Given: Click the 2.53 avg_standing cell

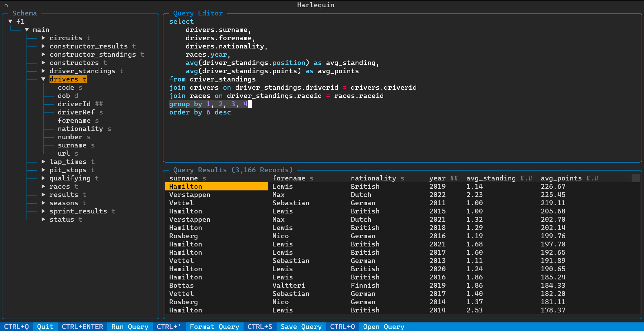Looking at the screenshot, I should pos(475,310).
